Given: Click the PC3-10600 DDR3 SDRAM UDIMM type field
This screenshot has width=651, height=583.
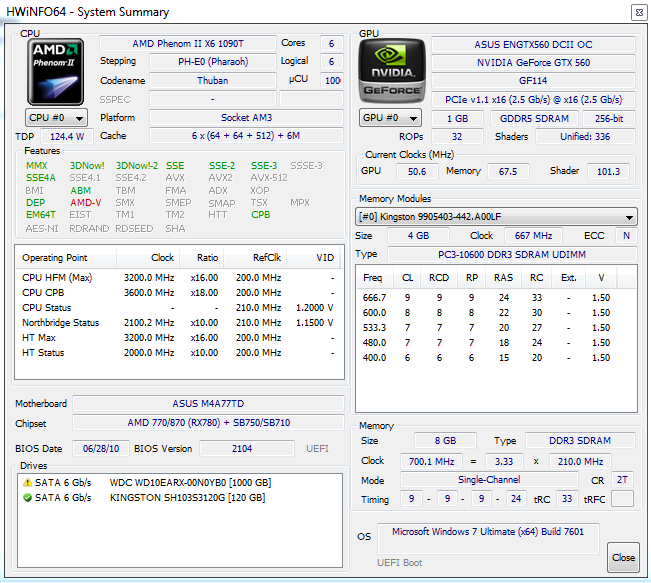Looking at the screenshot, I should coord(512,254).
